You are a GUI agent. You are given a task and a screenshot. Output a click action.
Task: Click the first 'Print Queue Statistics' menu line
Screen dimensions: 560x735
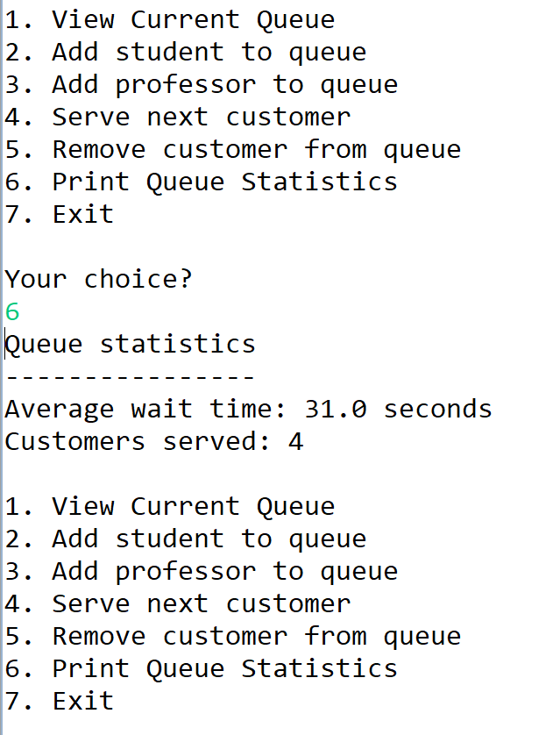(202, 182)
